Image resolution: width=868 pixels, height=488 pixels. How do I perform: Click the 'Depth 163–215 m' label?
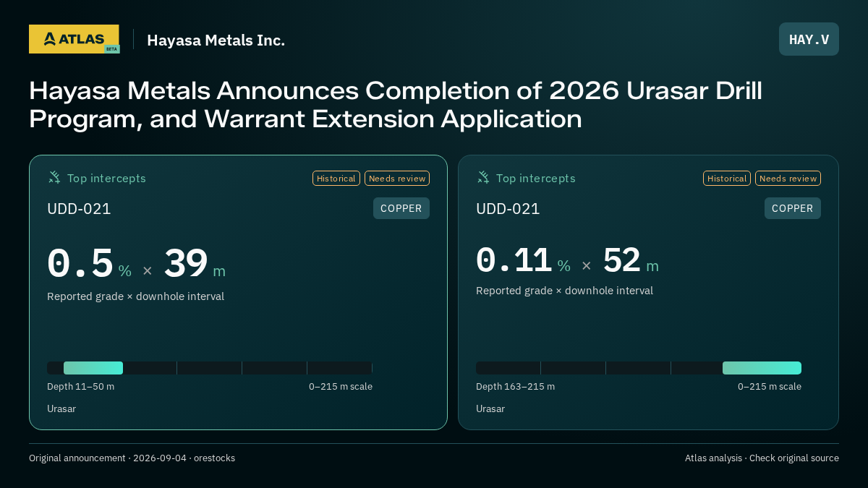click(x=515, y=387)
